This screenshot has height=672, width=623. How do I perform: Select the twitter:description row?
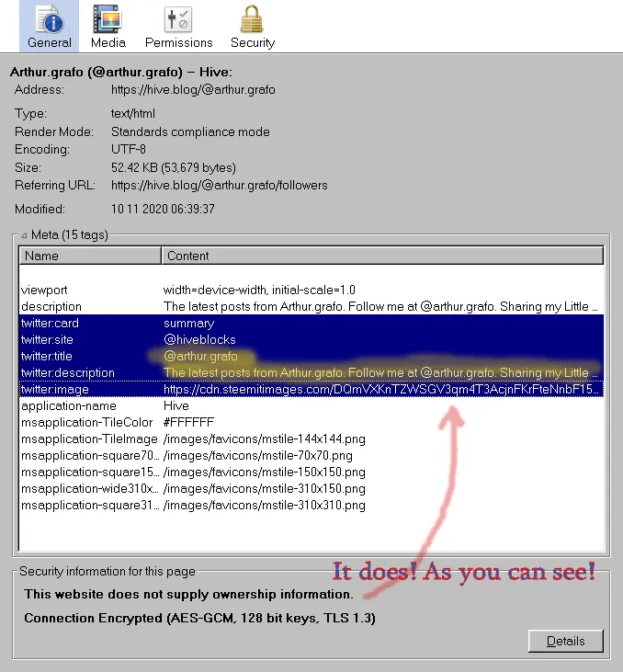coord(311,373)
